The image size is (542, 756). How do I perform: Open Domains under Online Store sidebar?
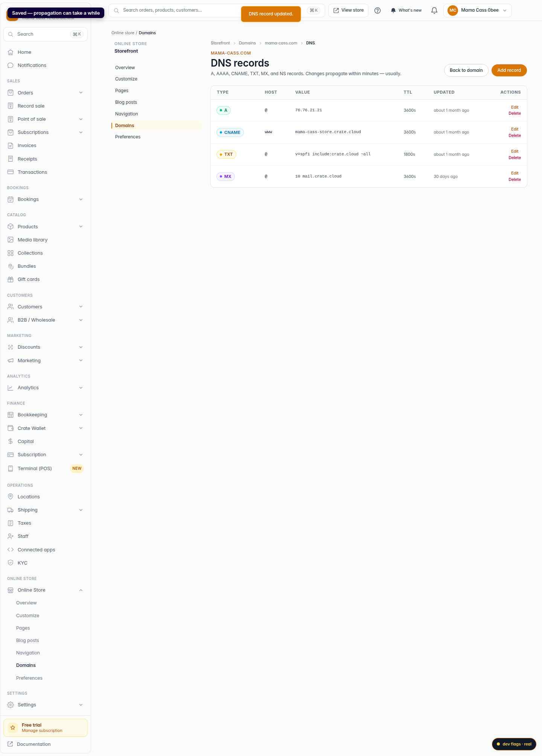coord(26,665)
